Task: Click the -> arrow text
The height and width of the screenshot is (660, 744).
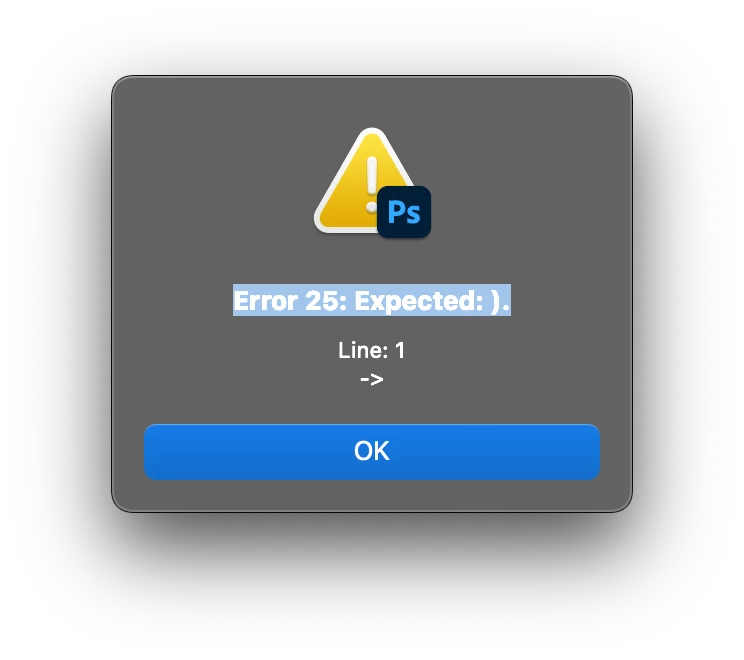Action: (x=372, y=380)
